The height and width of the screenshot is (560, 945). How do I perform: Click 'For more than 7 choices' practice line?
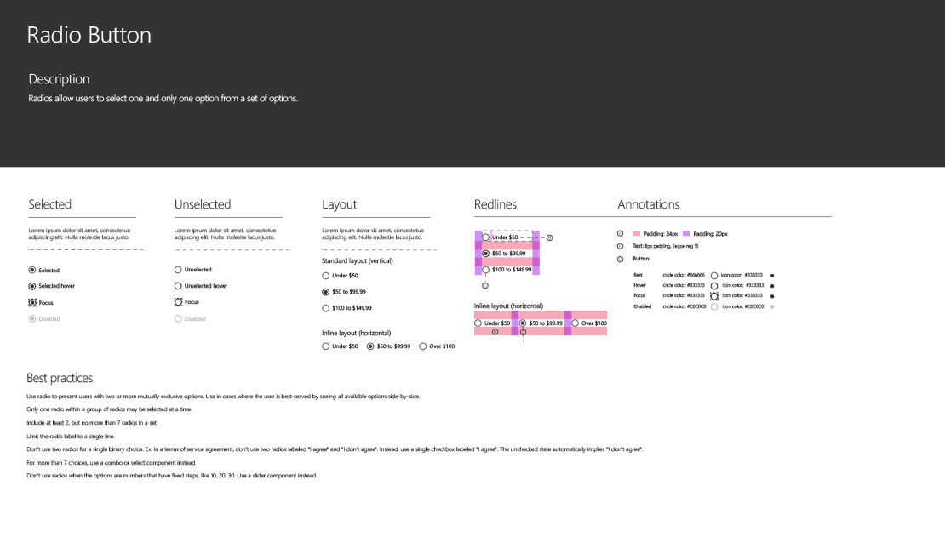click(111, 463)
